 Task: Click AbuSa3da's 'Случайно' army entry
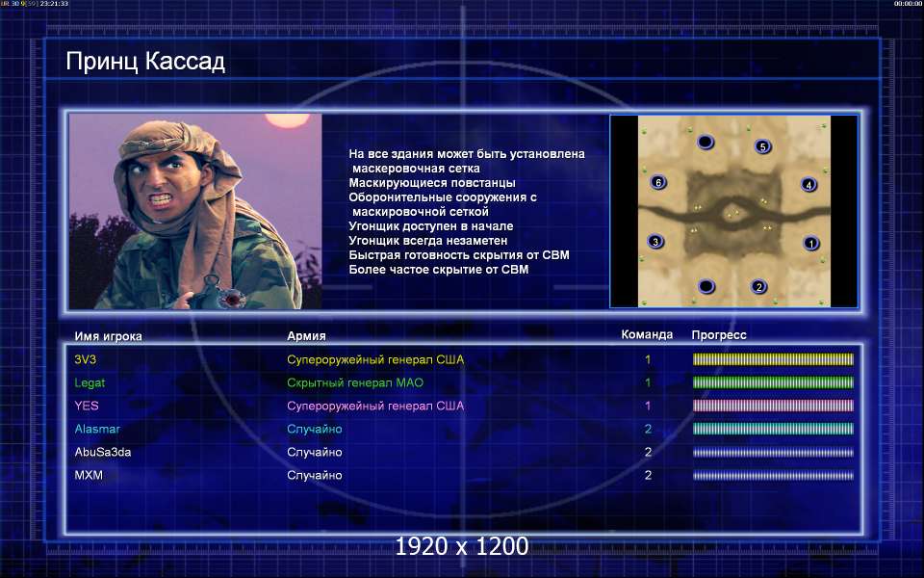pos(315,452)
